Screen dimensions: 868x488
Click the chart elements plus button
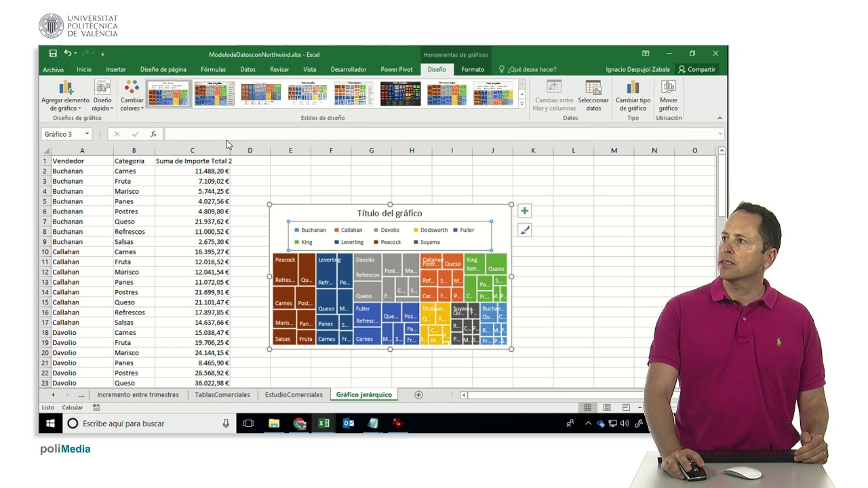click(524, 211)
